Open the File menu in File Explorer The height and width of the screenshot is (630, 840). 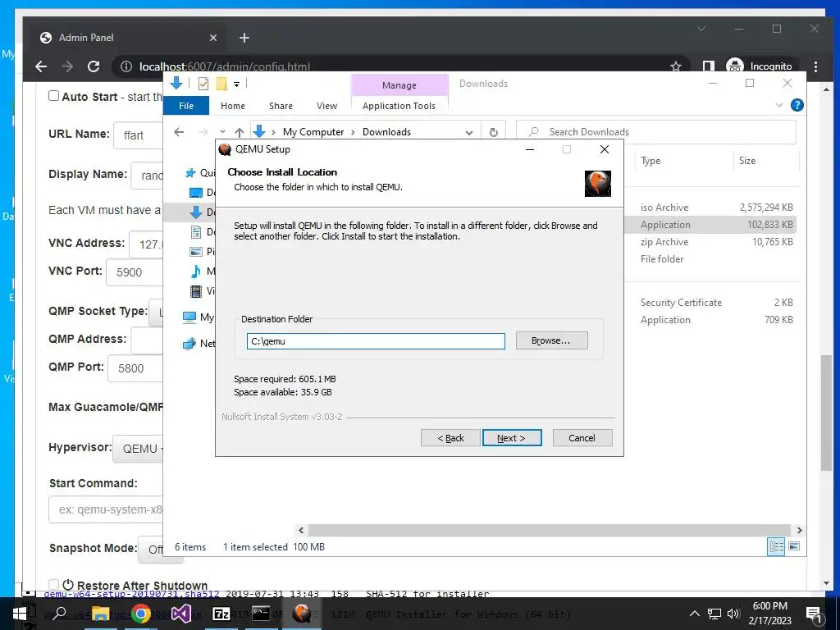coord(186,106)
